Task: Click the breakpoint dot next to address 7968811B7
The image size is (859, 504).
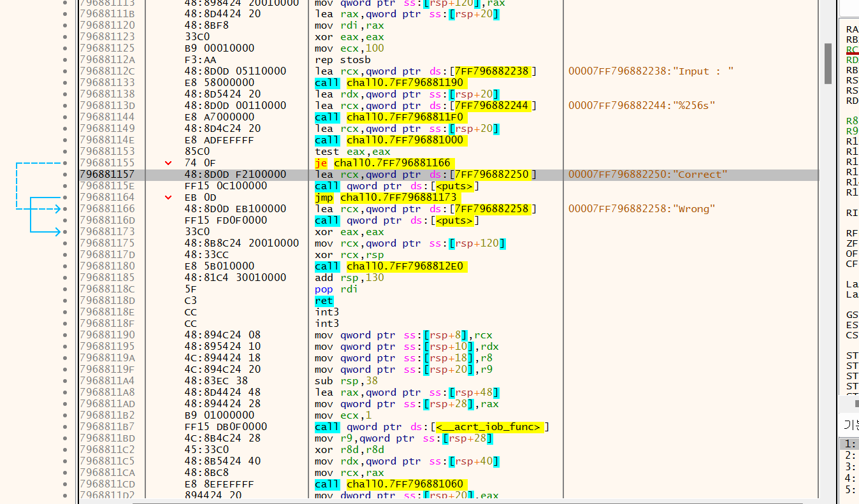Action: pyautogui.click(x=64, y=426)
